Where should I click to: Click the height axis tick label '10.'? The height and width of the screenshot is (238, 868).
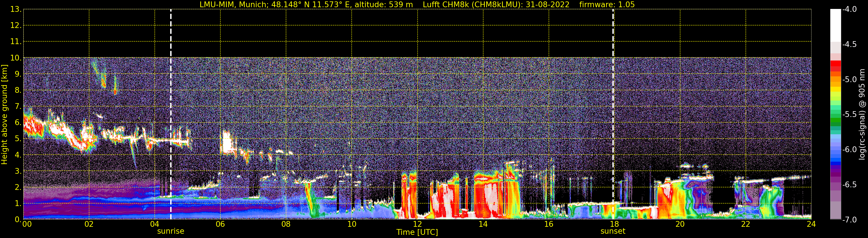click(x=16, y=58)
